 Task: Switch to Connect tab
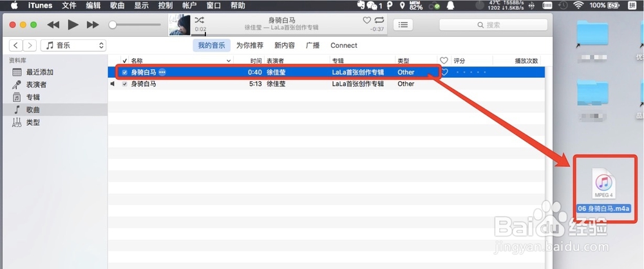click(x=344, y=45)
